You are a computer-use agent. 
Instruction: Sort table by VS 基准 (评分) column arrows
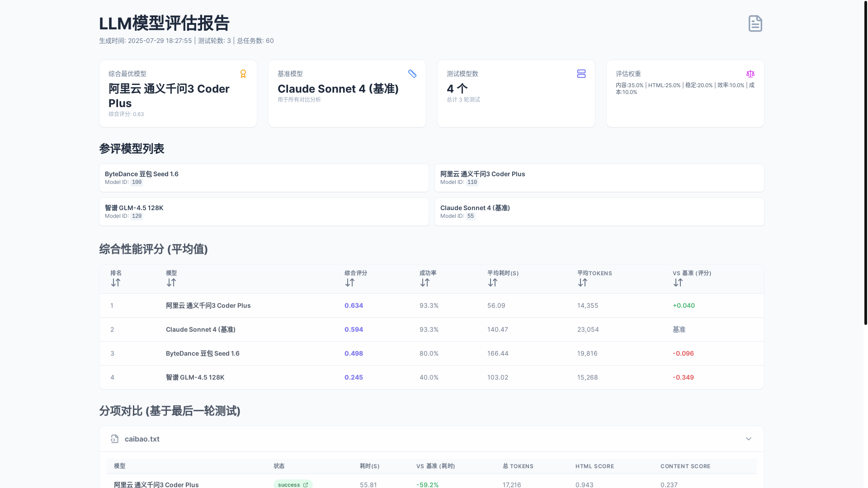tap(678, 282)
